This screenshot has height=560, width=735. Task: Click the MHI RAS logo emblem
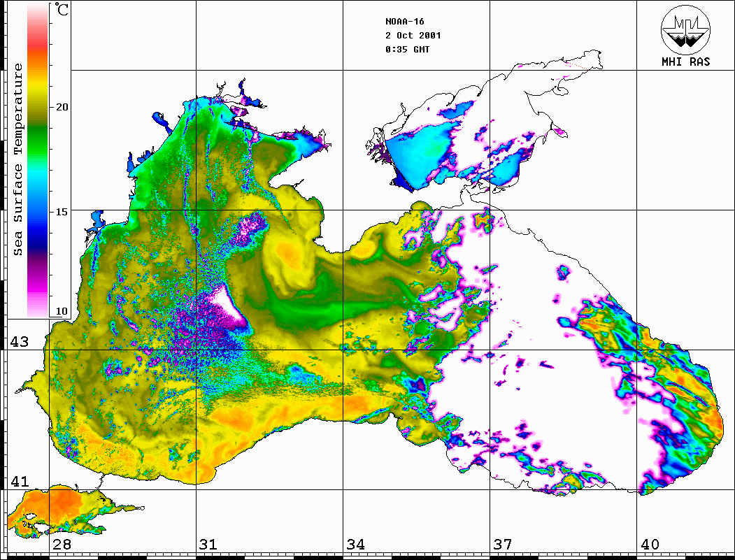[686, 29]
